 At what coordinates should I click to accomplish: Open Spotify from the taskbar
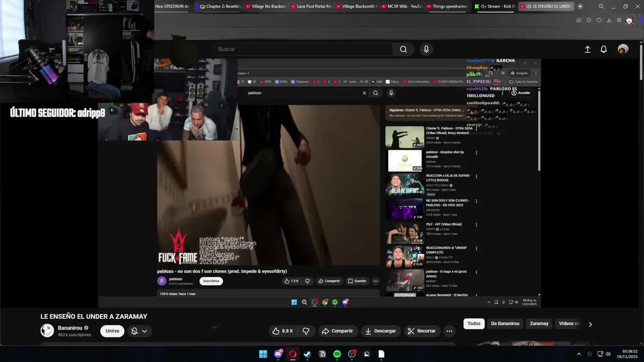(337, 354)
